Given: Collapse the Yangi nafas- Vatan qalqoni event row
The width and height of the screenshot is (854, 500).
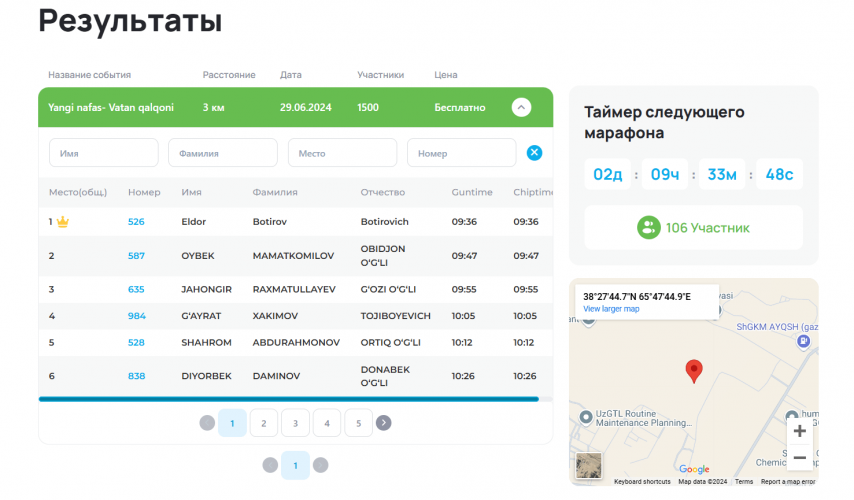Looking at the screenshot, I should point(521,107).
